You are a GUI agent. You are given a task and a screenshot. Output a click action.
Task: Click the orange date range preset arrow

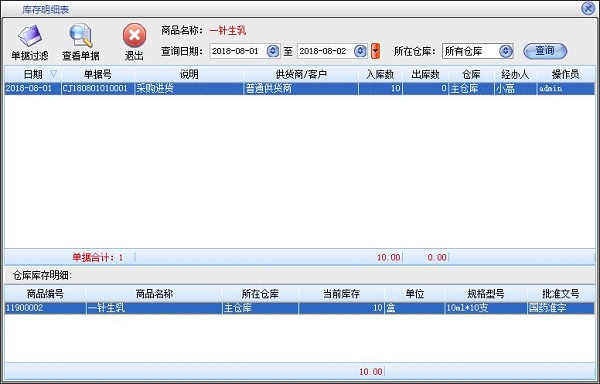(x=376, y=51)
